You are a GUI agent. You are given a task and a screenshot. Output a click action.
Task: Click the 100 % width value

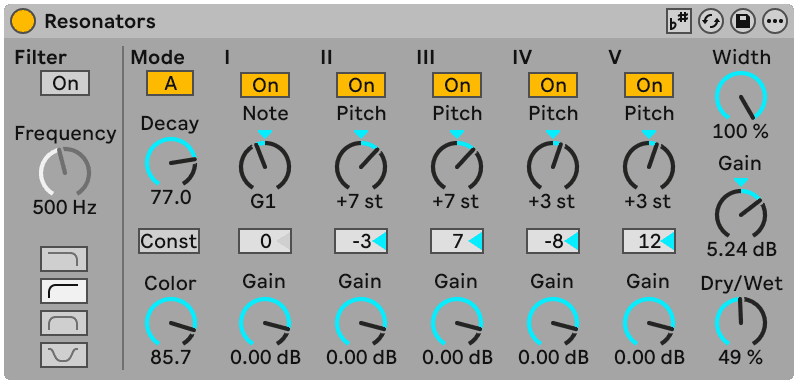pyautogui.click(x=740, y=132)
